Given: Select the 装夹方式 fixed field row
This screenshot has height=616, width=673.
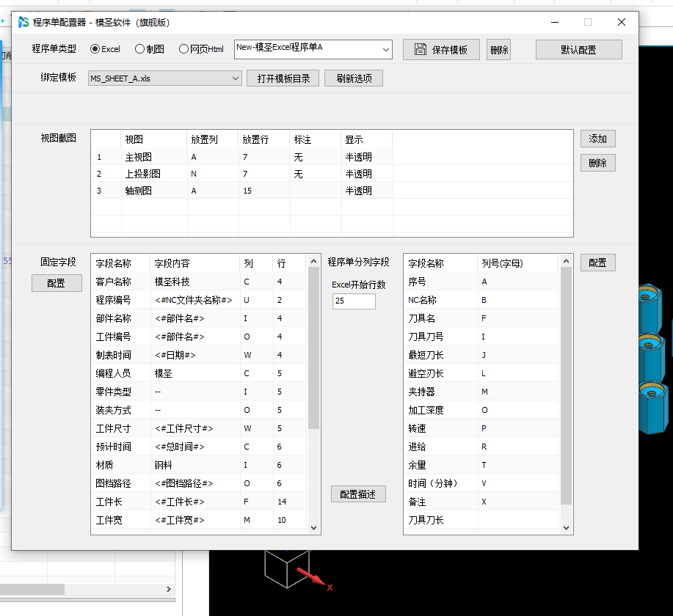Looking at the screenshot, I should [200, 410].
